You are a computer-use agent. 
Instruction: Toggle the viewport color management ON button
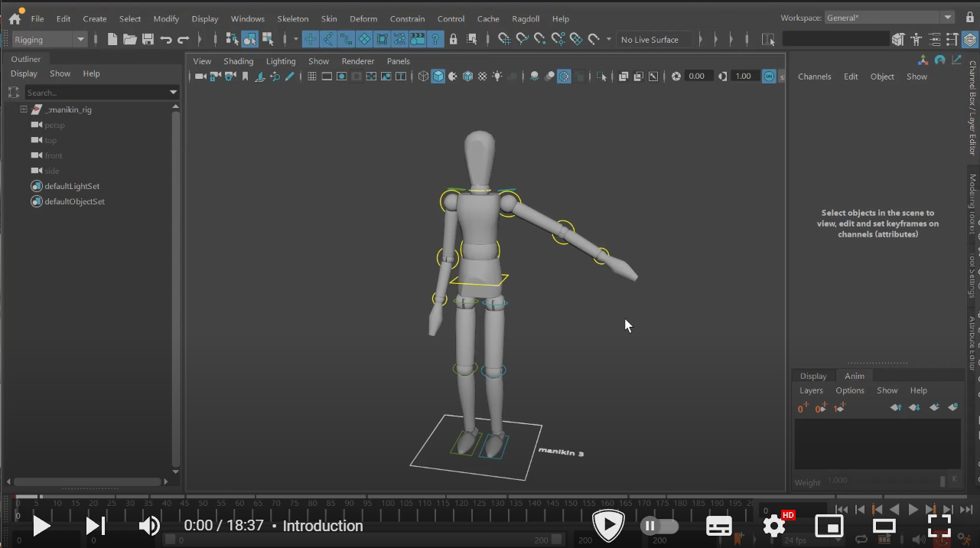pos(769,77)
